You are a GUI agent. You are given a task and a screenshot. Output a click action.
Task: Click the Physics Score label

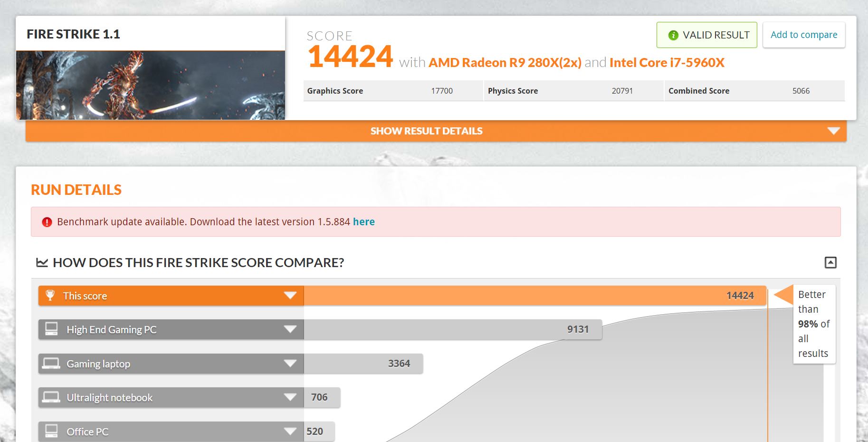[513, 91]
